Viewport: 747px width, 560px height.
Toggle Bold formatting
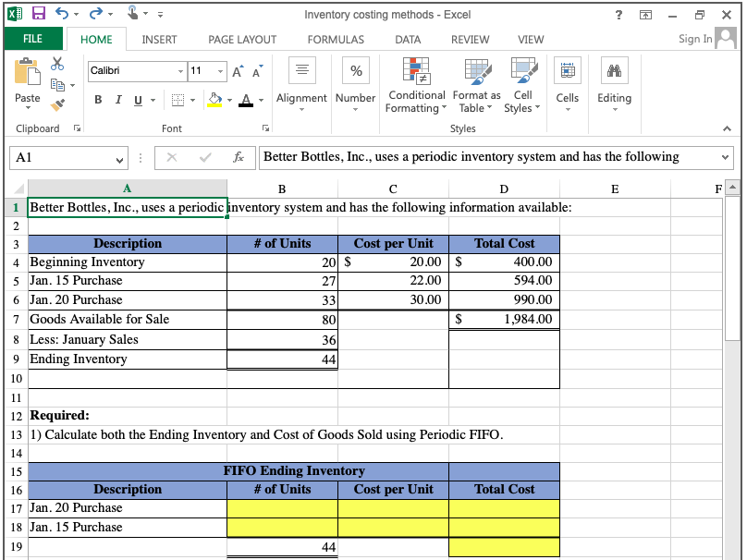[x=98, y=99]
